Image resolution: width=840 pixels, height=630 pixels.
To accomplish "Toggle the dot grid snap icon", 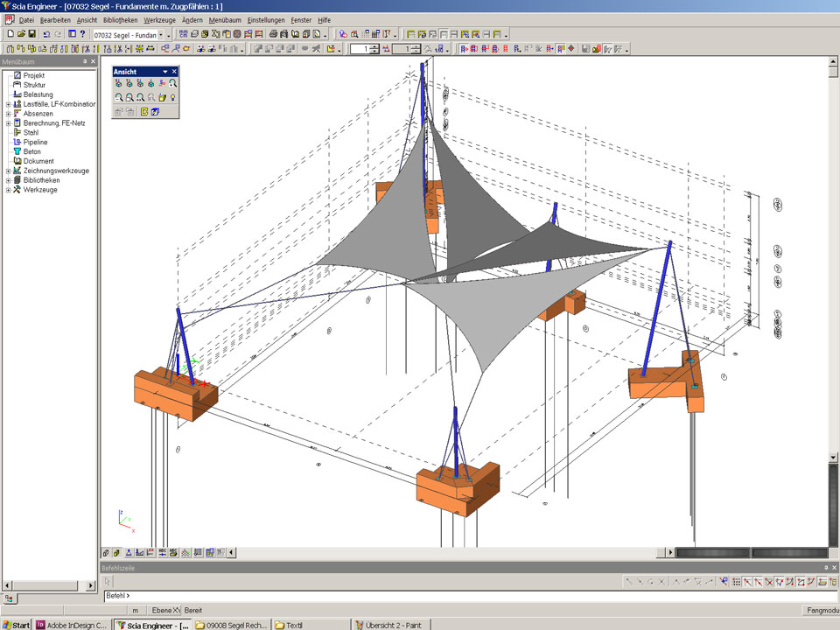I will [x=736, y=582].
